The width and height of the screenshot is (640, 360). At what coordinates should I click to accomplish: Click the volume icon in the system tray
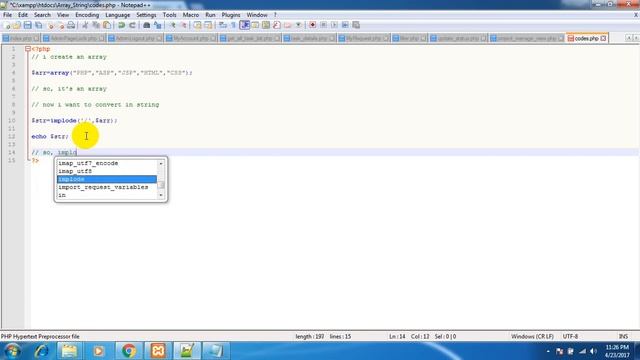[x=593, y=351]
